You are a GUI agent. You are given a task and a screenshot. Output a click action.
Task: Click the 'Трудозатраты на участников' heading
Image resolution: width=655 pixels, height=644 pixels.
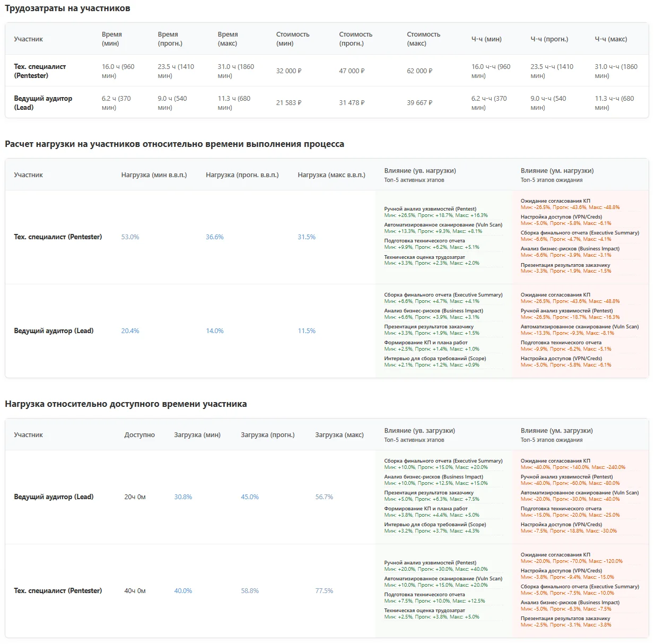point(67,8)
